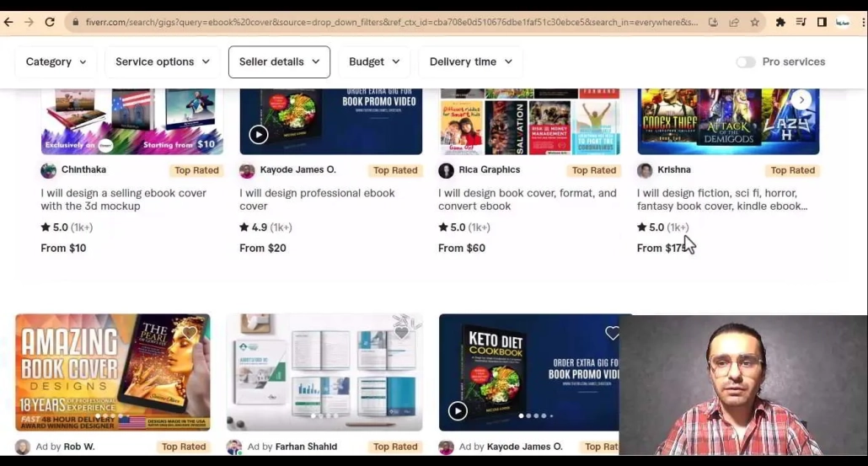
Task: Click the URL address bar
Action: [388, 22]
